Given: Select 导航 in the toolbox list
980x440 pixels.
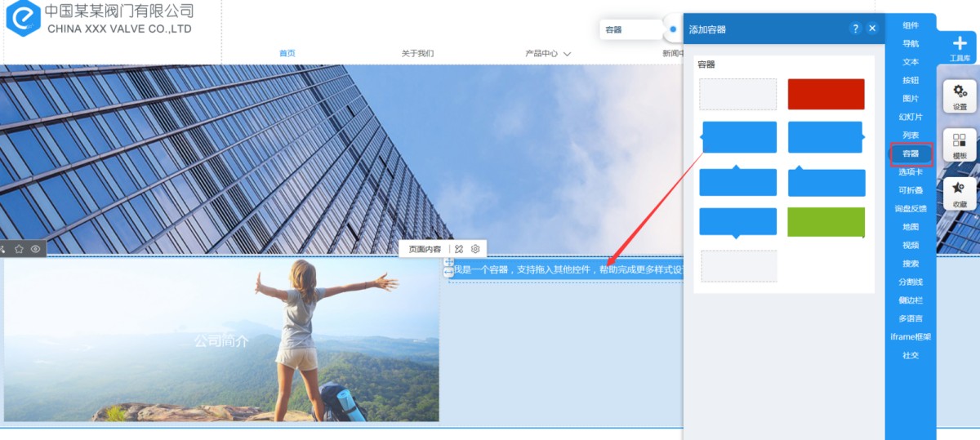Looking at the screenshot, I should click(x=911, y=43).
